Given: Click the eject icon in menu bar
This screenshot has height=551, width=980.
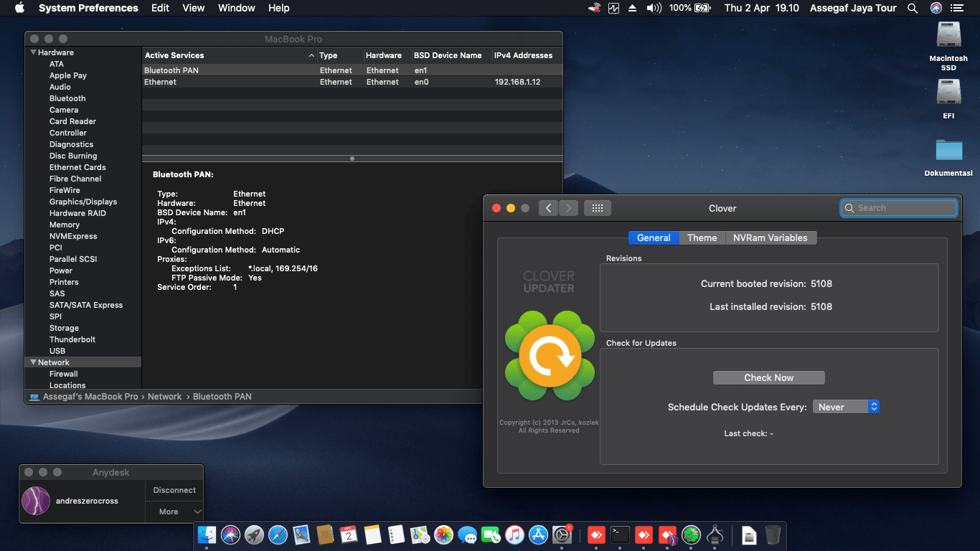Looking at the screenshot, I should click(x=633, y=8).
